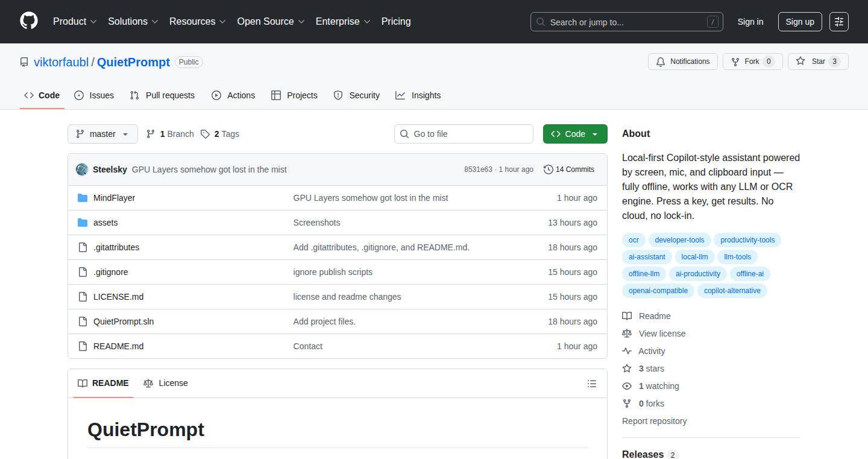Click the Activity pulse icon
Viewport: 868px width, 459px height.
[627, 351]
